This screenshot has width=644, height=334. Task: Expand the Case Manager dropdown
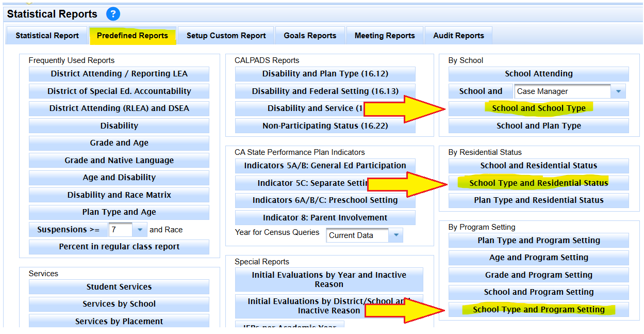[x=618, y=91]
